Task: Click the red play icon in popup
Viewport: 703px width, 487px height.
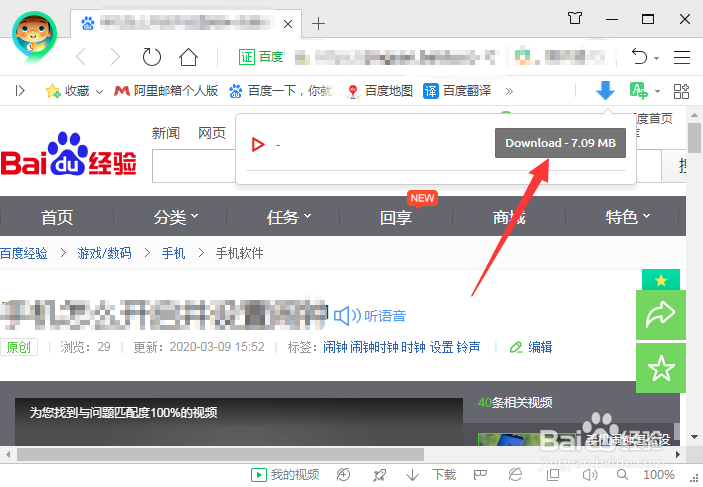Action: coord(258,144)
